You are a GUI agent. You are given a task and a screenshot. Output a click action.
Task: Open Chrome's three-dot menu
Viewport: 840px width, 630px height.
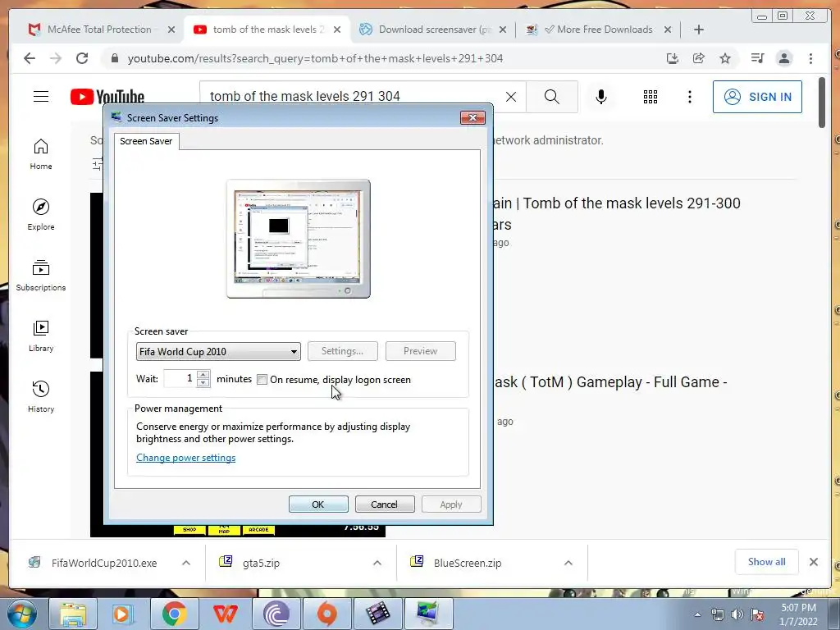810,58
